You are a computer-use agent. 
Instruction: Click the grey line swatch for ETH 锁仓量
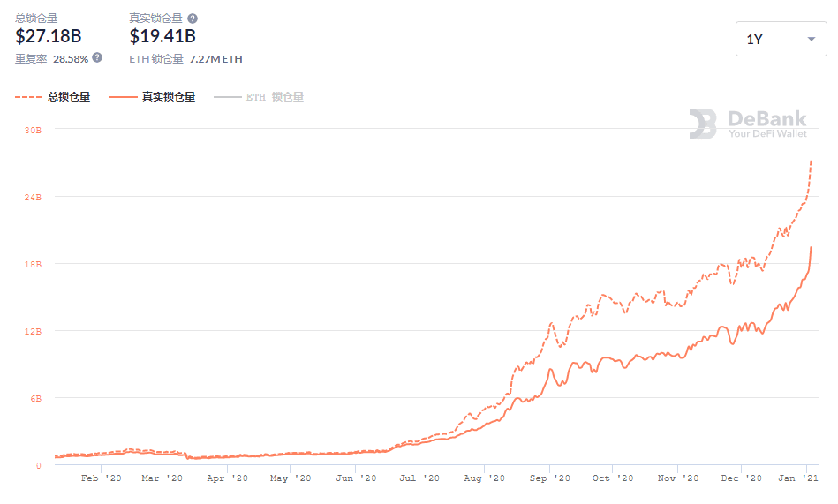[x=227, y=97]
